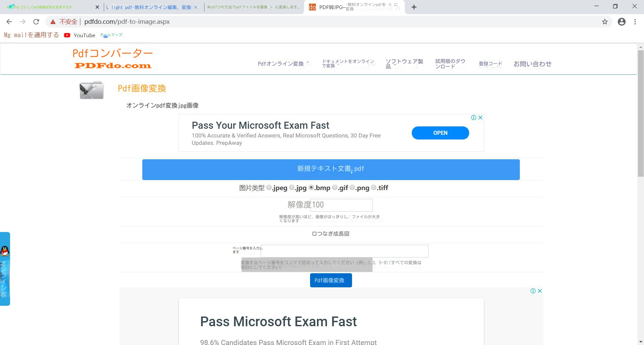The height and width of the screenshot is (345, 644).
Task: Select the .jpeg image type
Action: coord(269,187)
